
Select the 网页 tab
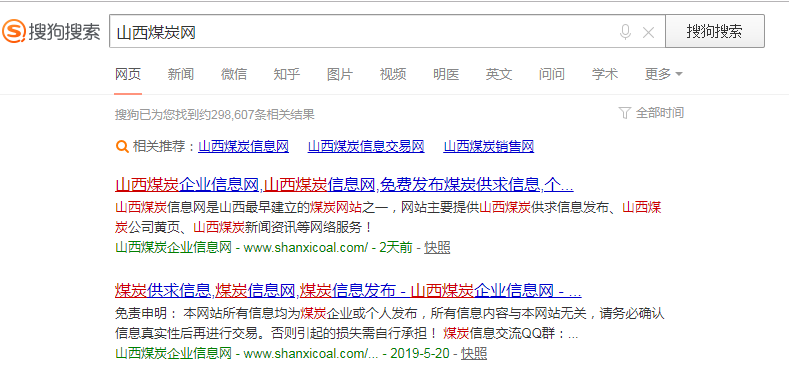(128, 74)
